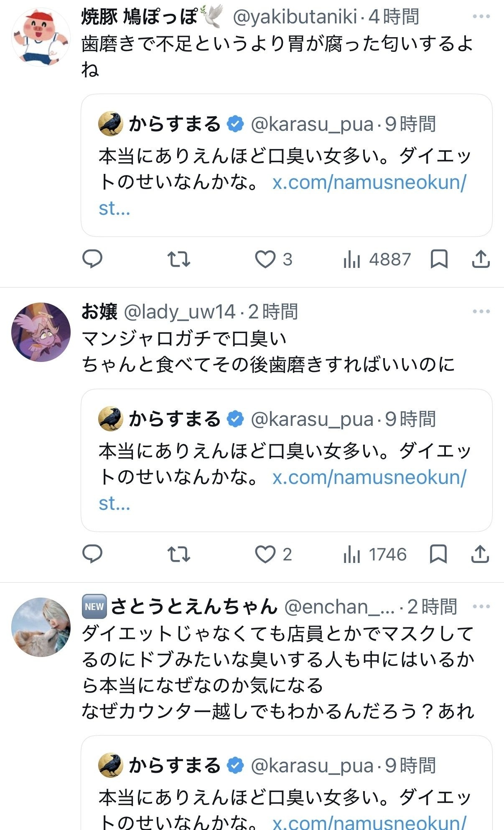Open quoted からすまる tweet under lady_uw14's post
The height and width of the screenshot is (830, 504).
coord(286,460)
